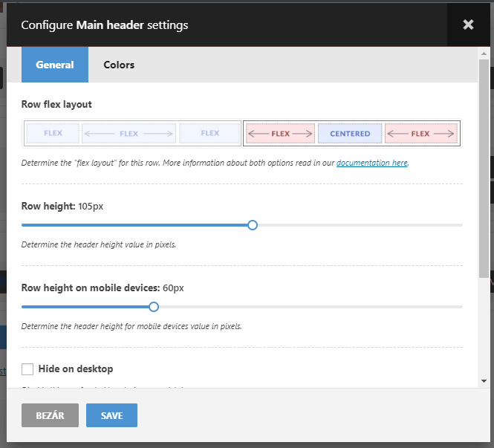
Task: Click the mobile row height slider handle
Action: 154,306
